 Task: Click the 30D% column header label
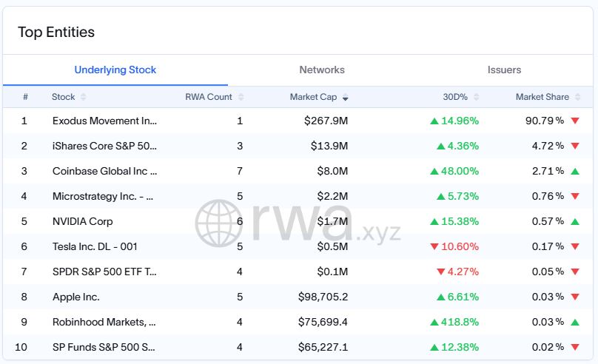[455, 97]
